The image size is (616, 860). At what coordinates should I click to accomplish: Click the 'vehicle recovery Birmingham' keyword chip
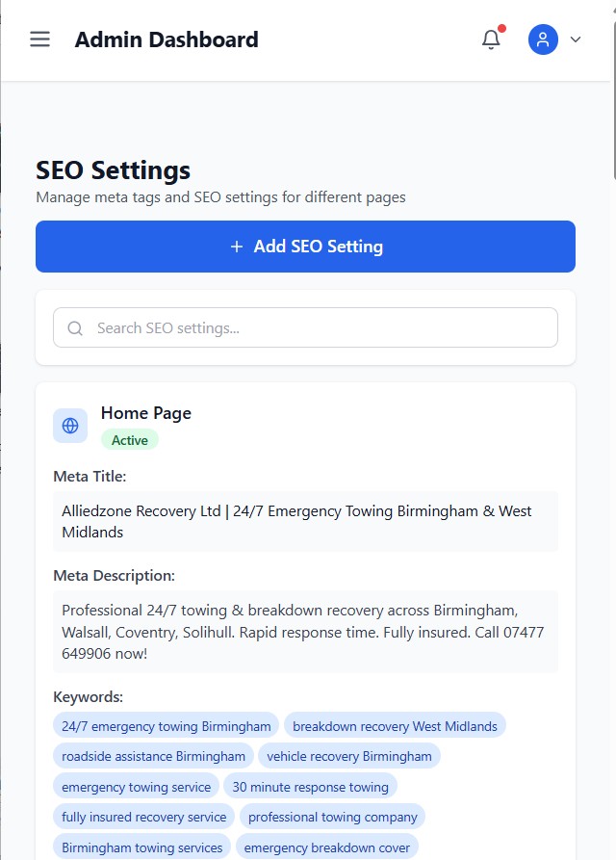click(x=349, y=756)
